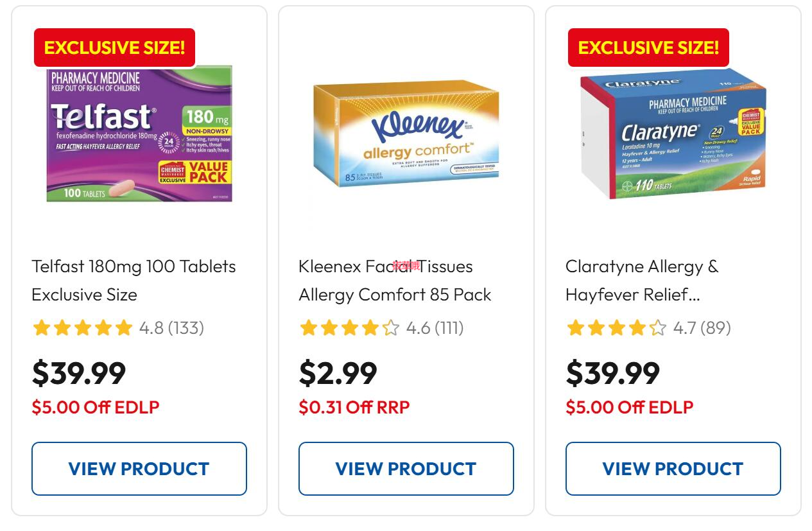Image resolution: width=812 pixels, height=531 pixels.
Task: Open the Kleenex allergy comfort box image
Action: point(406,134)
